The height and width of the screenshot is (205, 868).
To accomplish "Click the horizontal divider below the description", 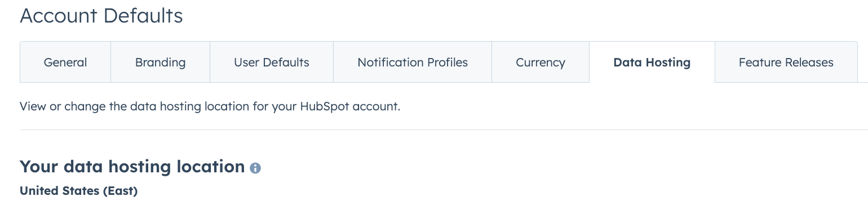I will point(444,130).
